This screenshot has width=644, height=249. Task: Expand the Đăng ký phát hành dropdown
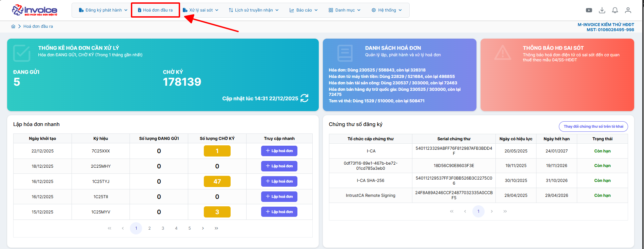tap(103, 10)
